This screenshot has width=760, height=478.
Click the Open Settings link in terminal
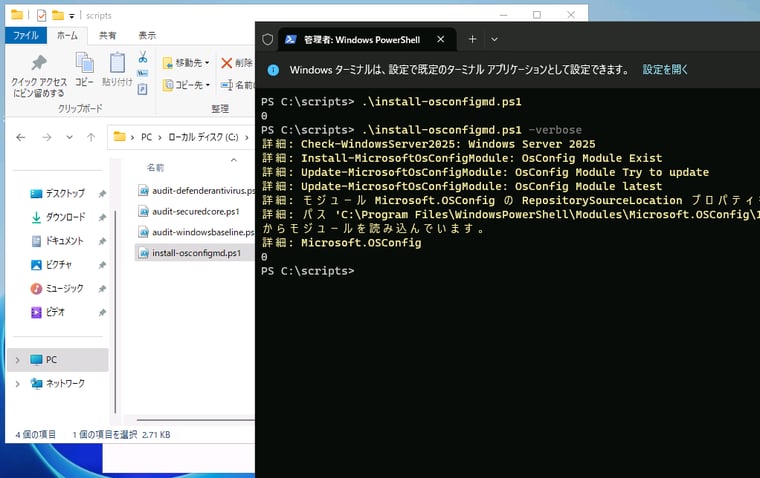665,69
